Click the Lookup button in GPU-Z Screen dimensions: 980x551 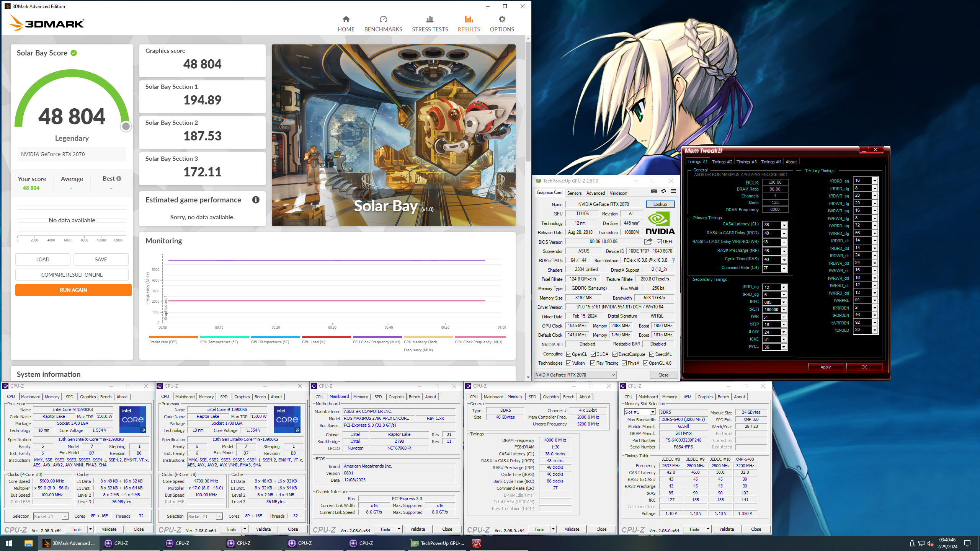click(x=660, y=204)
